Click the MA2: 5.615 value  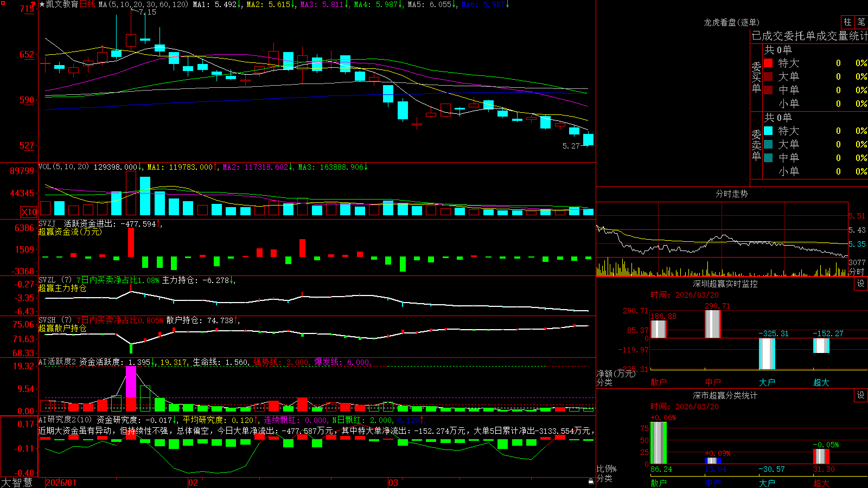tap(270, 4)
